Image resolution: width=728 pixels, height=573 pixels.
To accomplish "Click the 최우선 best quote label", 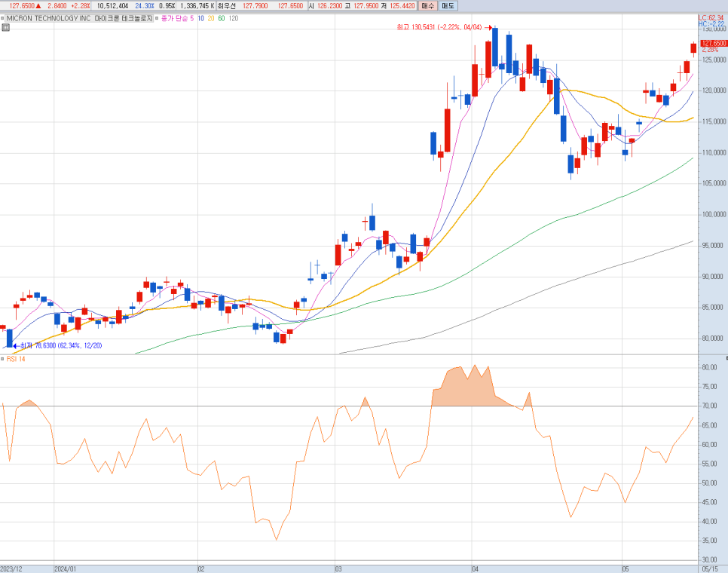I will 227,6.
